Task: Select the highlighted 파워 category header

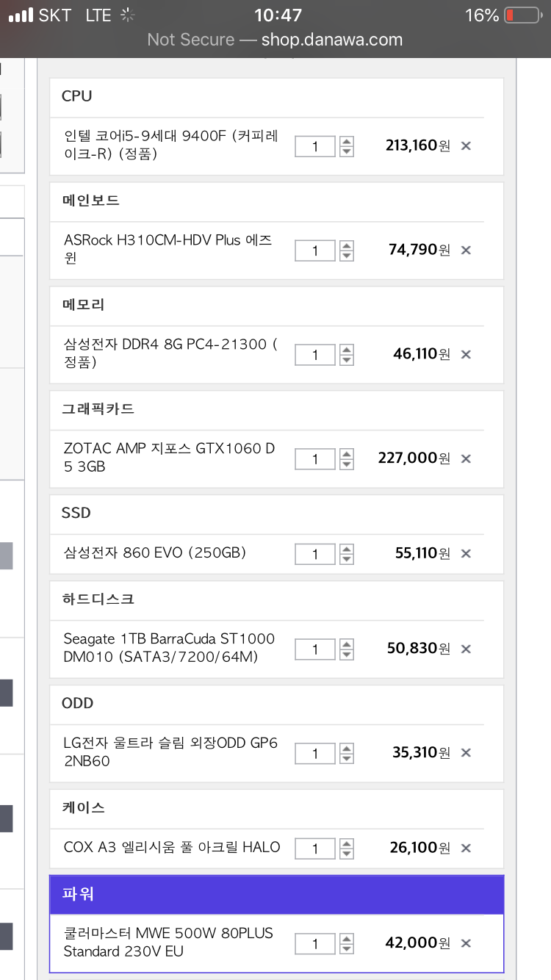Action: (x=276, y=895)
